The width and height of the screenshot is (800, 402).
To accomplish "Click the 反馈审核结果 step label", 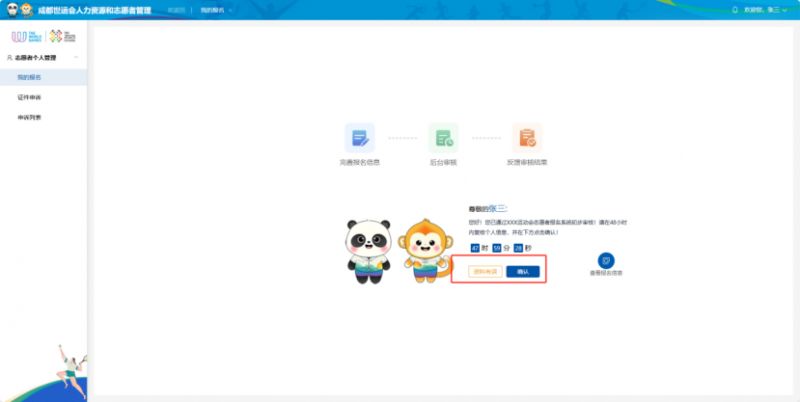I will (x=527, y=163).
